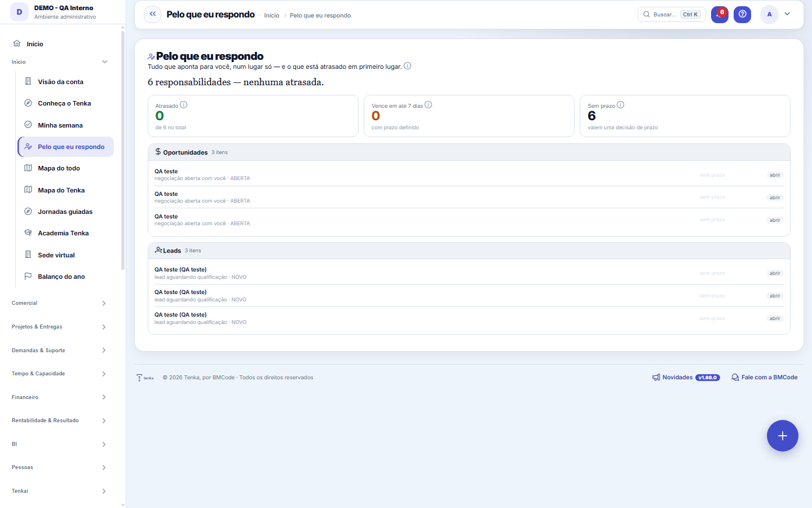The image size is (812, 508).
Task: Click the Buscar search field
Action: (x=672, y=14)
